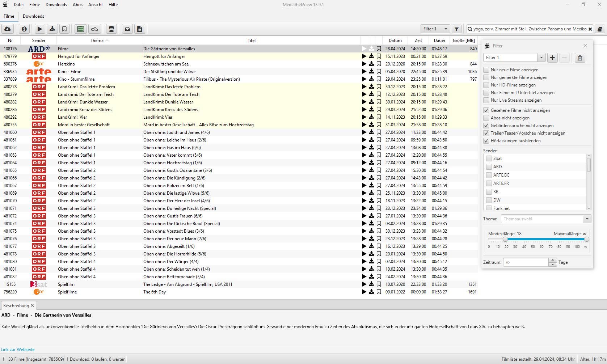Uncheck 'Gesehene Filme nicht anzeigen'
607x364 pixels.
coord(486,110)
